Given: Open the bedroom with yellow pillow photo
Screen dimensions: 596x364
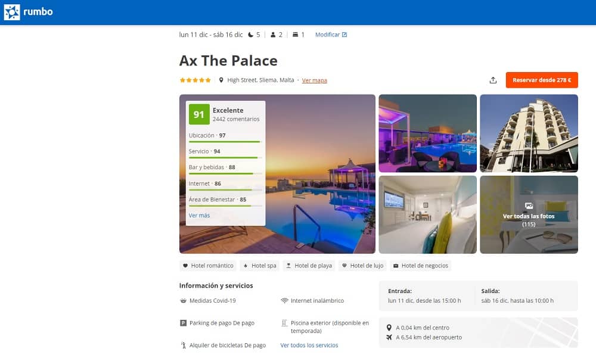Looking at the screenshot, I should [427, 214].
